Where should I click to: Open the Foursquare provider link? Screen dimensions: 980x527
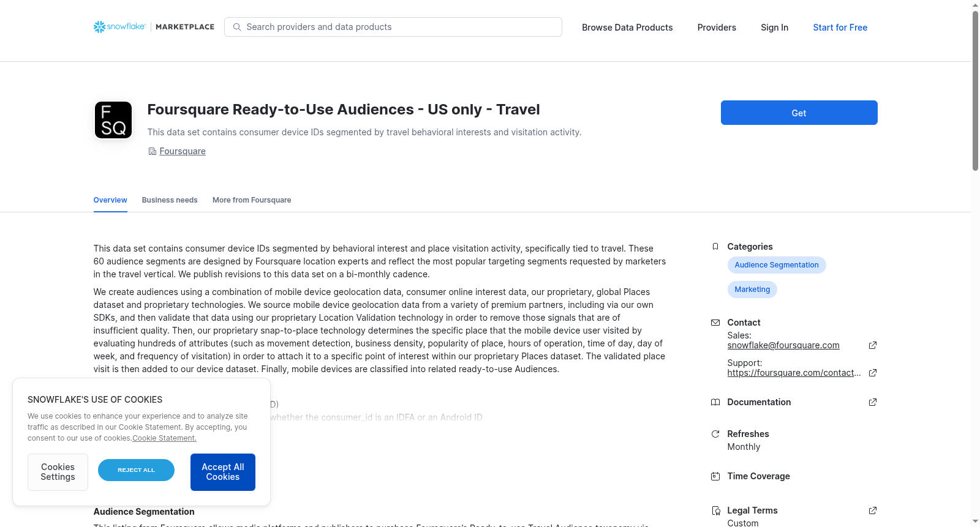[183, 151]
